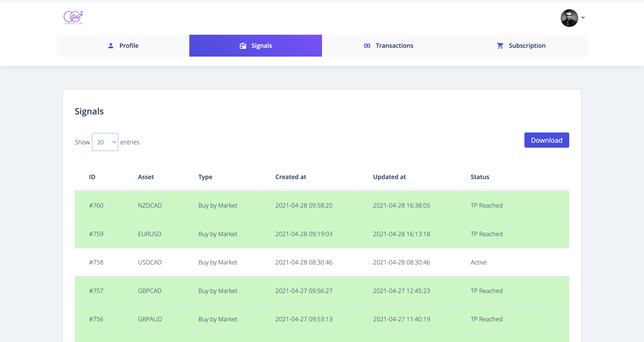The width and height of the screenshot is (644, 342).
Task: Open the Subscription tab
Action: tap(521, 46)
